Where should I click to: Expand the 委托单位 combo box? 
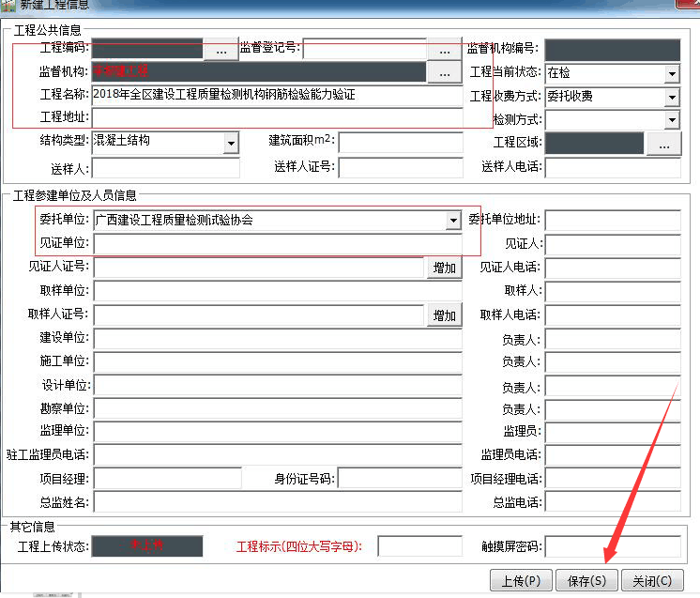coord(453,221)
